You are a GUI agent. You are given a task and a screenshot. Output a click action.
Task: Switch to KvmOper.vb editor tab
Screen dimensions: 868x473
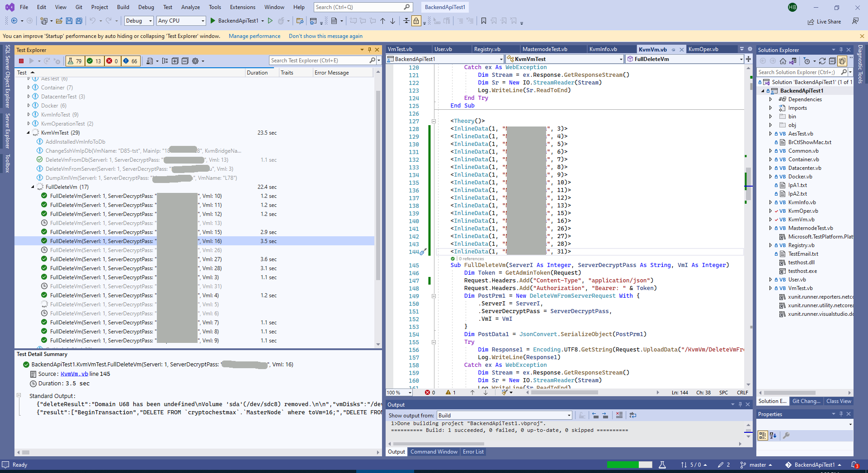coord(703,49)
